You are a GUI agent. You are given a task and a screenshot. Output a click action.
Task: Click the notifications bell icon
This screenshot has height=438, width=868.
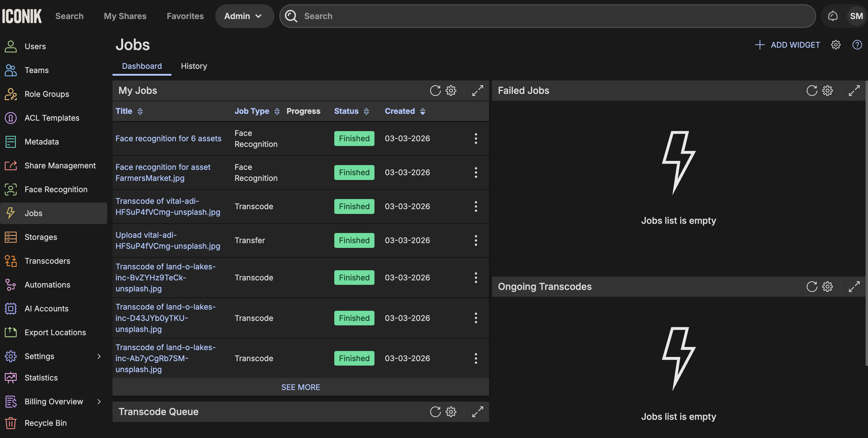832,16
